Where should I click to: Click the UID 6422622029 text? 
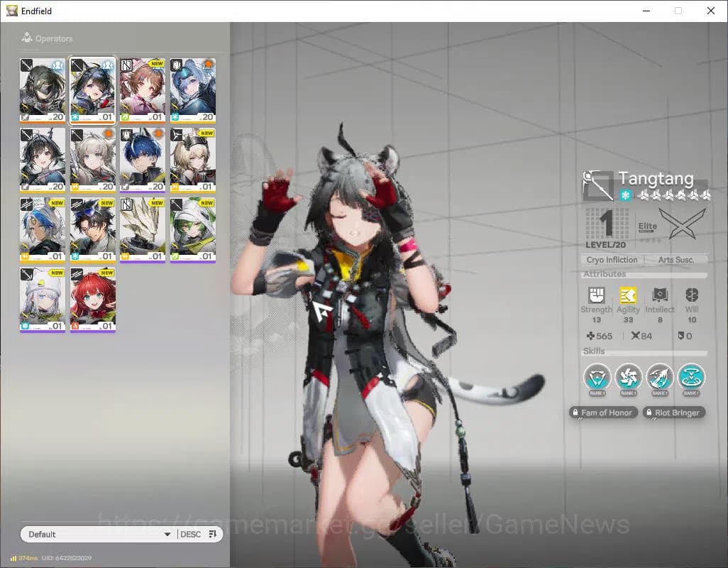[x=67, y=558]
